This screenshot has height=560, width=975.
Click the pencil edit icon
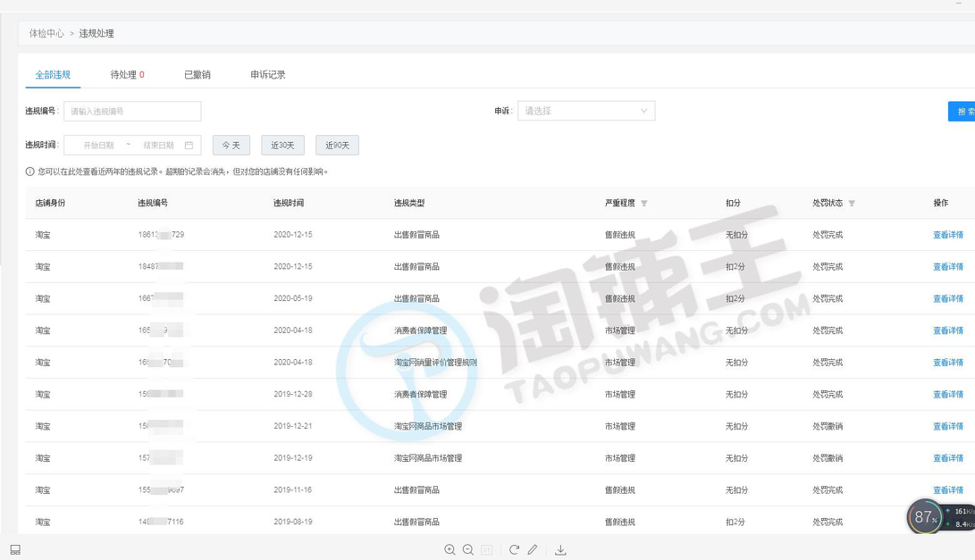coord(533,549)
